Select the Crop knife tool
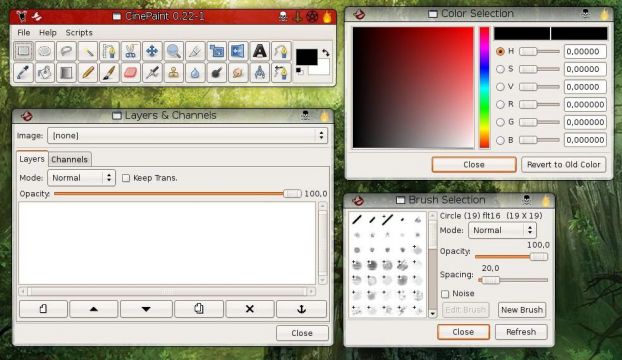Image resolution: width=622 pixels, height=360 pixels. click(x=195, y=51)
